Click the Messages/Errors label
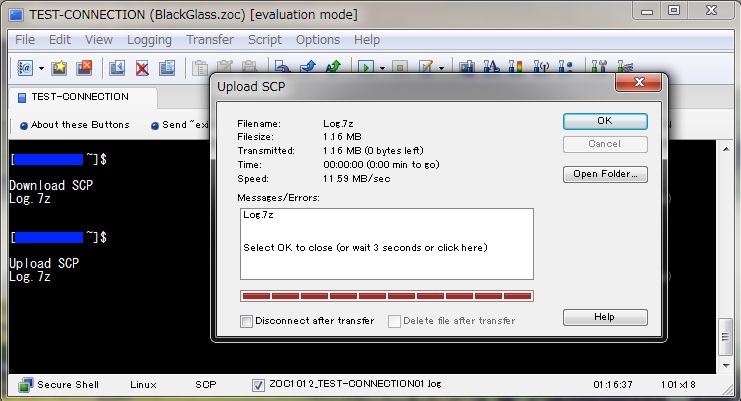Viewport: 741px width, 401px height. [278, 198]
